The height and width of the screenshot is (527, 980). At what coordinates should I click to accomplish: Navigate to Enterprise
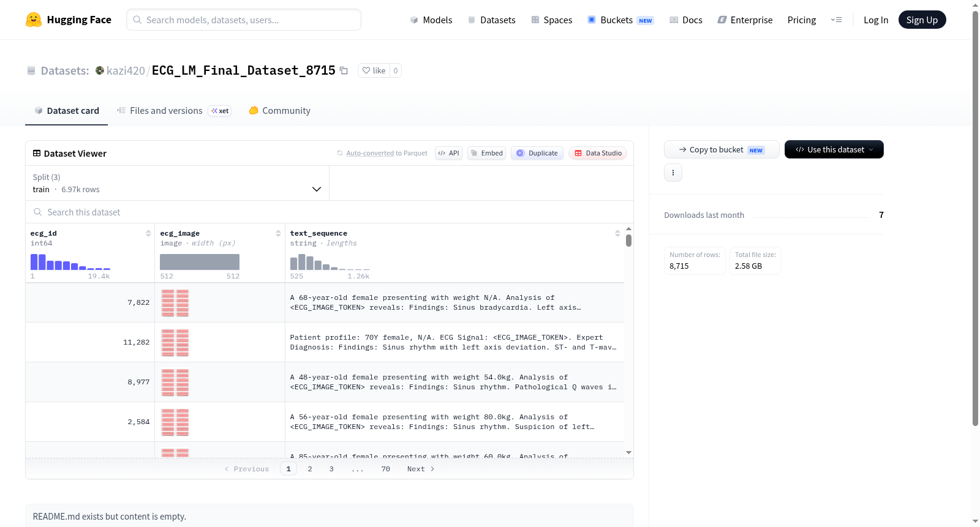point(745,20)
